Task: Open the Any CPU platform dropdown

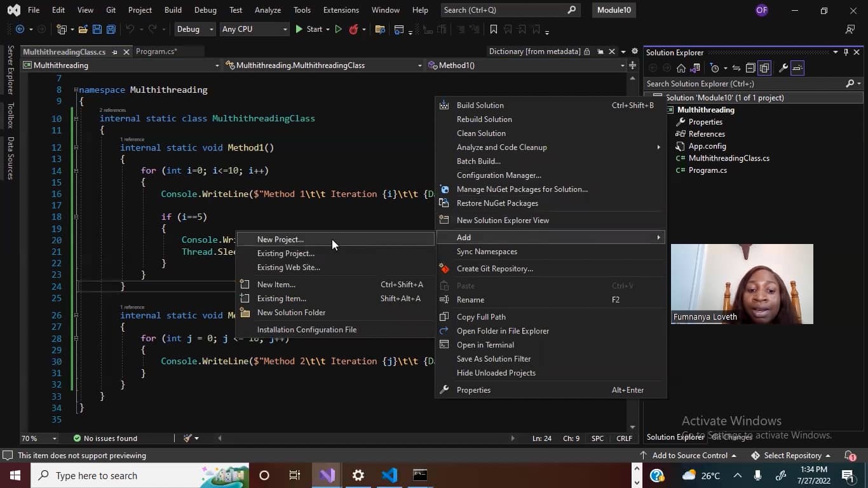Action: (254, 29)
